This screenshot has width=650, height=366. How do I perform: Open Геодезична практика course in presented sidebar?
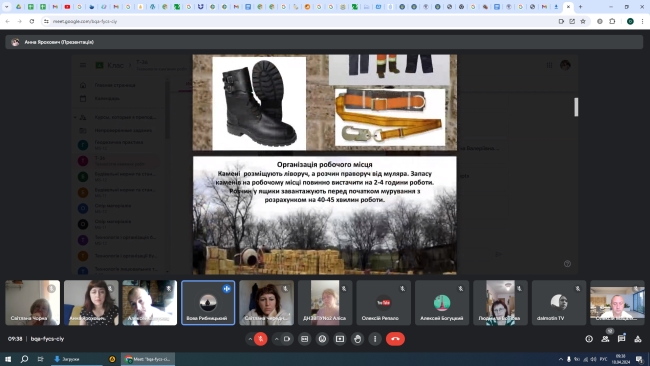tap(118, 144)
